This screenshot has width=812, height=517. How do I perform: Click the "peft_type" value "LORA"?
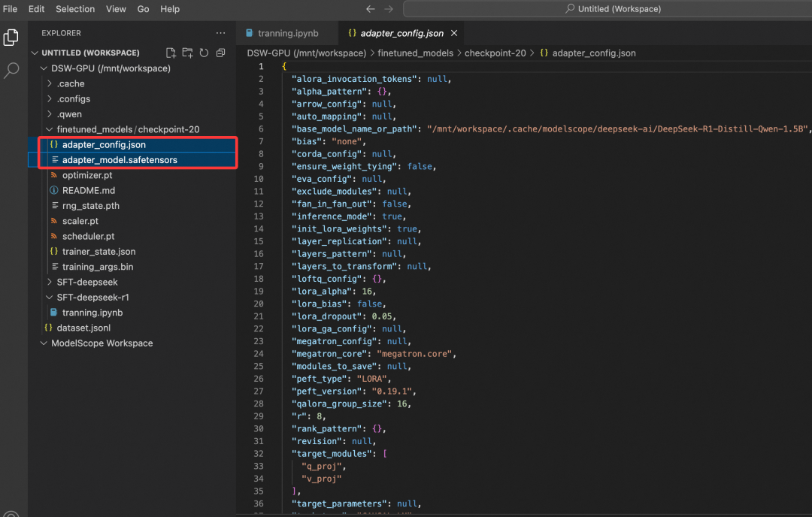point(371,379)
